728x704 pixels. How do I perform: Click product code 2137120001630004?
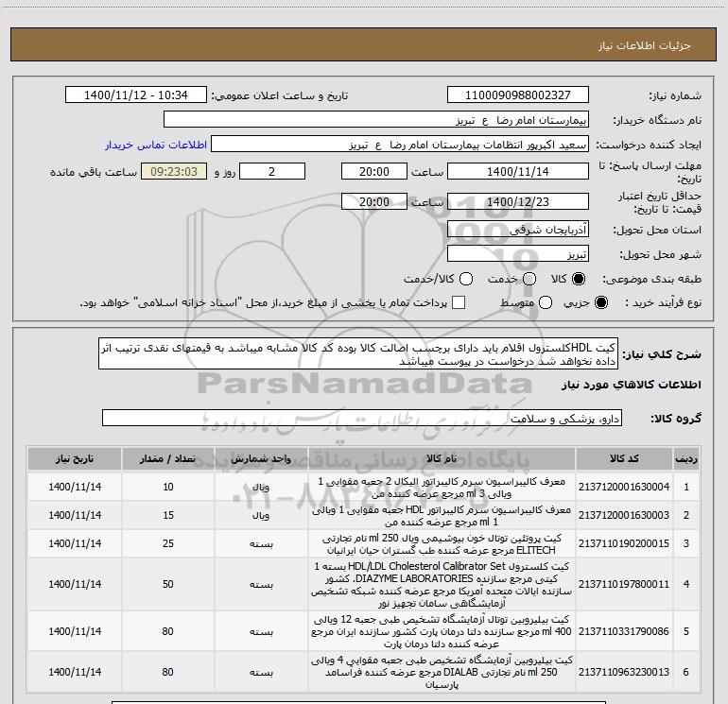(x=624, y=487)
